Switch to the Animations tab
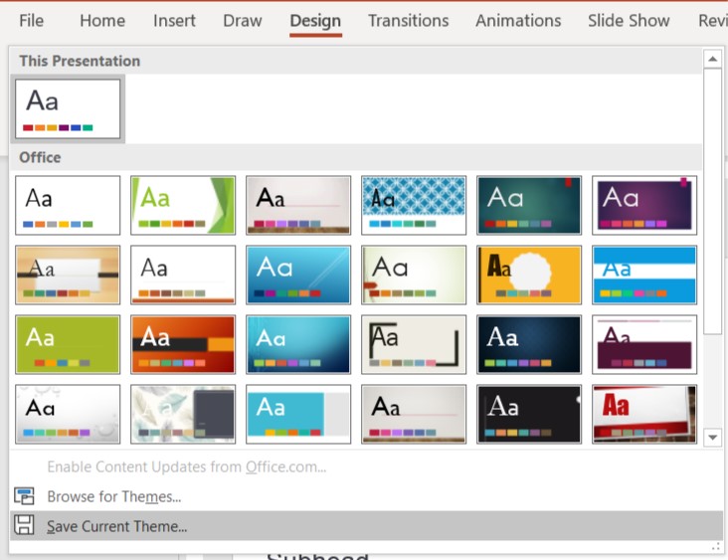 pyautogui.click(x=518, y=21)
